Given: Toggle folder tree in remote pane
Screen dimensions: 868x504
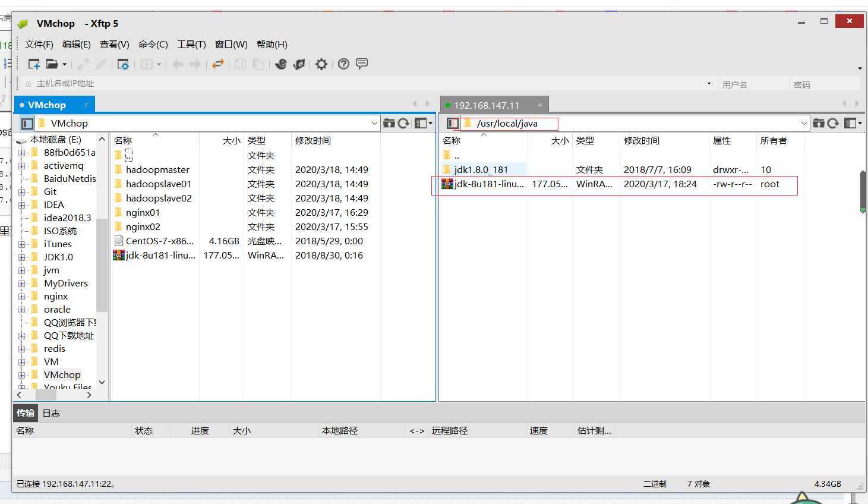Looking at the screenshot, I should pos(453,123).
